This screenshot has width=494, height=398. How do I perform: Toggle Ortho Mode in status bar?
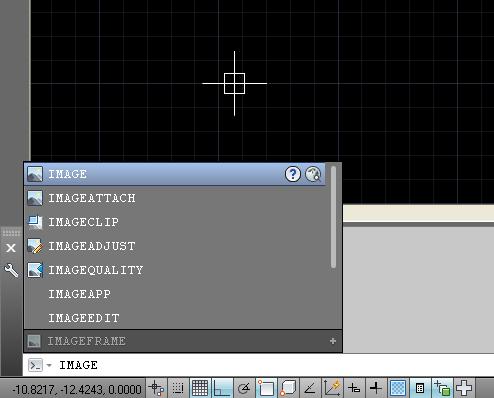tap(222, 388)
